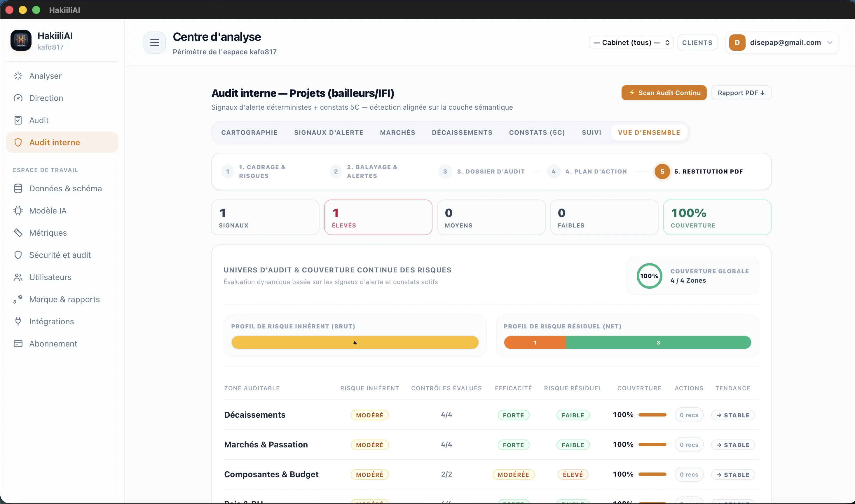Screen dimensions: 855x504
Task: Click the download arrow on Rapport PDF
Action: pos(762,93)
